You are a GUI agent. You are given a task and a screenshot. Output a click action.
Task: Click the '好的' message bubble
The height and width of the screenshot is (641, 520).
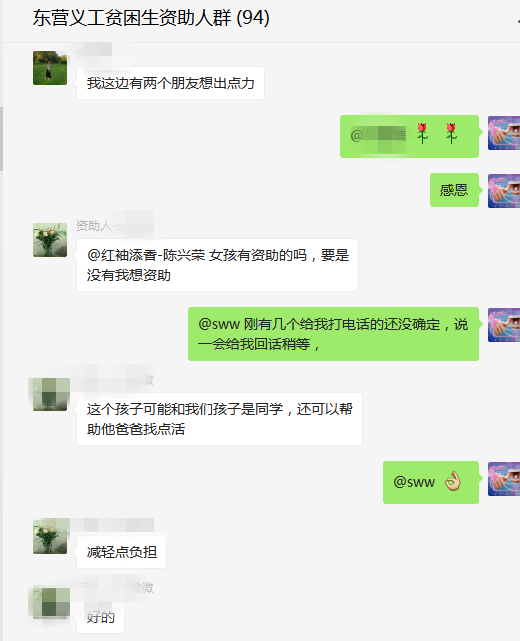pos(100,617)
